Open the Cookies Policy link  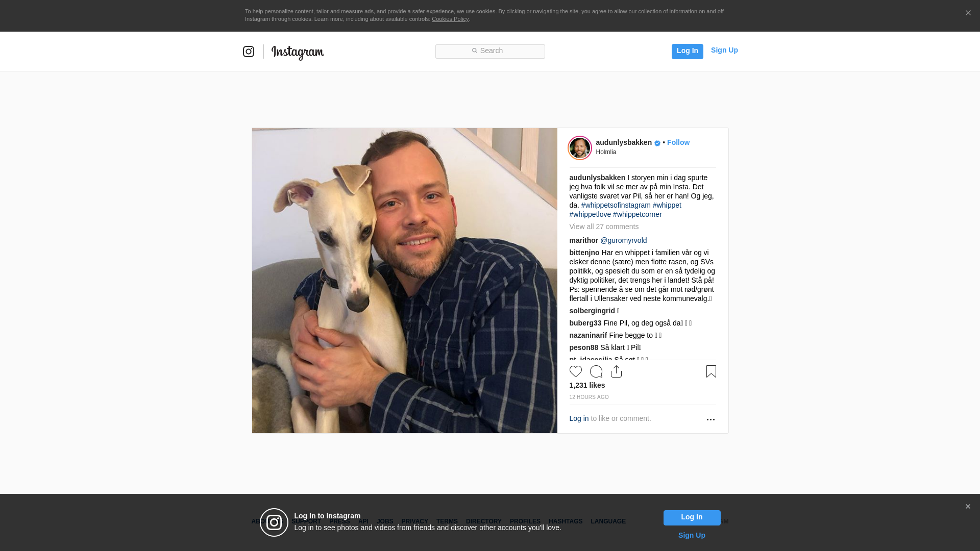450,19
